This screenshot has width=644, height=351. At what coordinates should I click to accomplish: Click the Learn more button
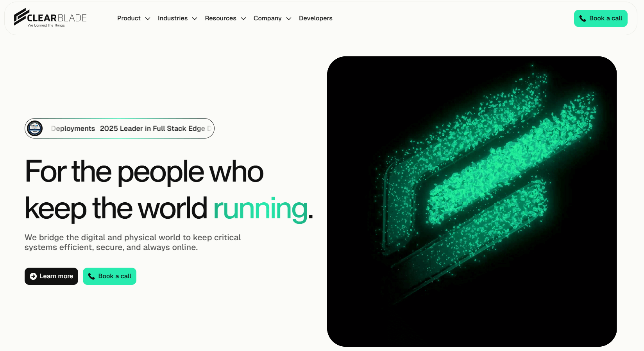51,276
